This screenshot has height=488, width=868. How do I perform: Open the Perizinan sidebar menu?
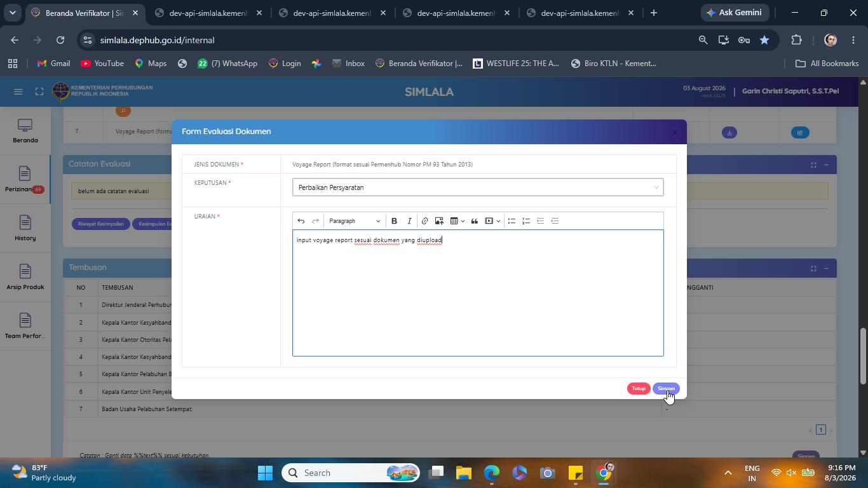click(25, 180)
